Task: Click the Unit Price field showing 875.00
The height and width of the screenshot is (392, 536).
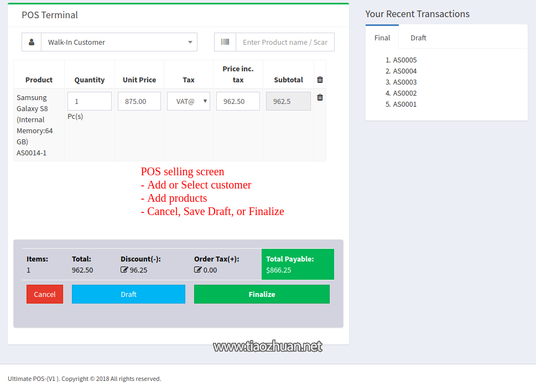Action: pos(139,101)
